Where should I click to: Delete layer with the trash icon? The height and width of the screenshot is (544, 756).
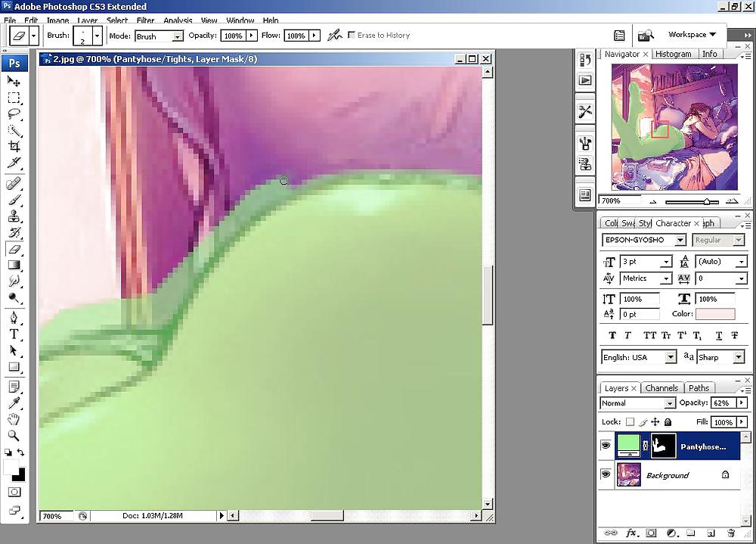point(731,533)
